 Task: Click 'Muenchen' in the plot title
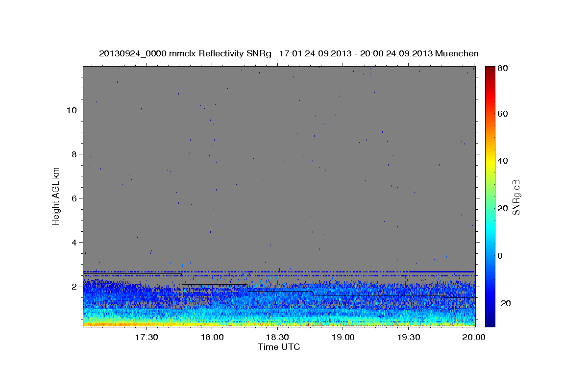tap(457, 53)
